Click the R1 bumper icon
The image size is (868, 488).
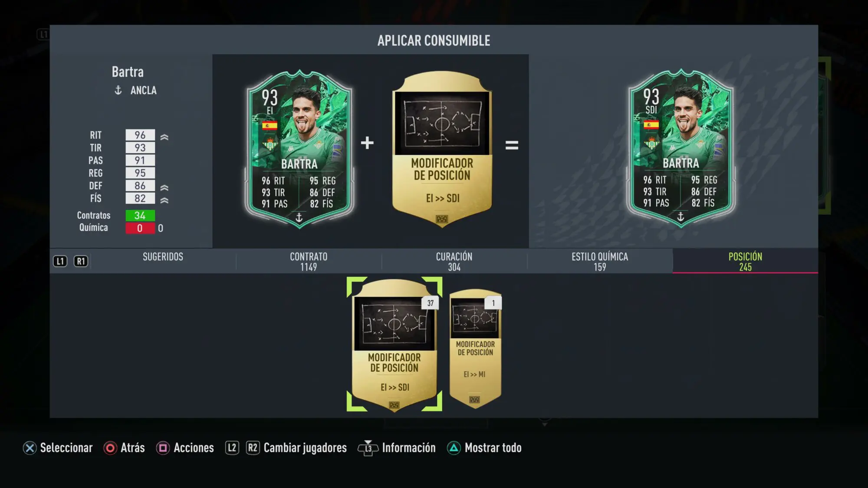(81, 261)
